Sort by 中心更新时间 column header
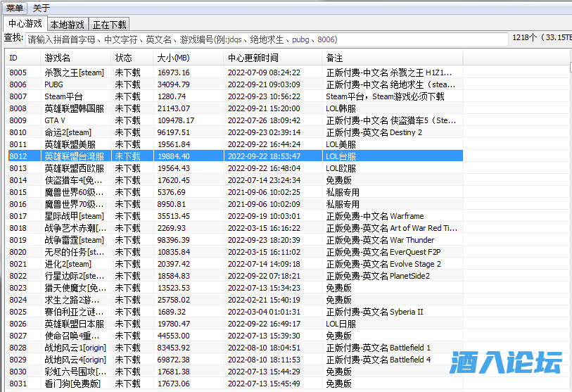 pos(272,58)
